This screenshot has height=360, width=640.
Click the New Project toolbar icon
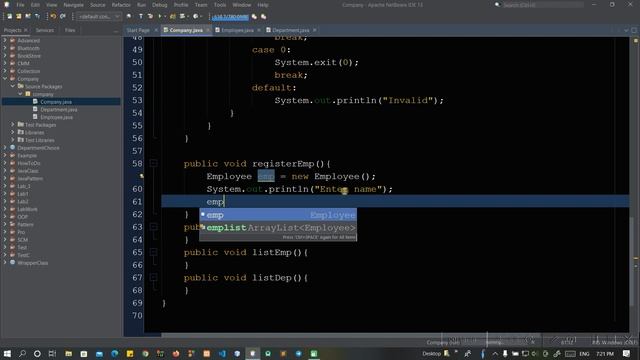[19, 16]
